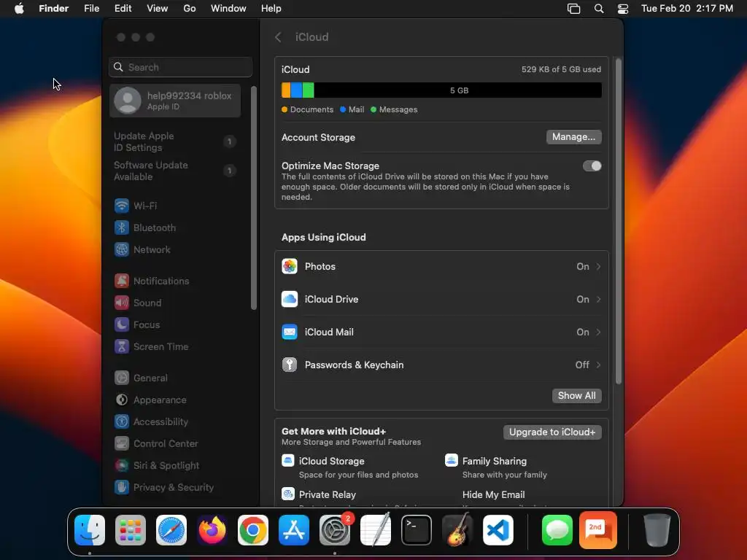Click the Manage... storage button
Viewport: 747px width, 560px height.
pos(573,137)
